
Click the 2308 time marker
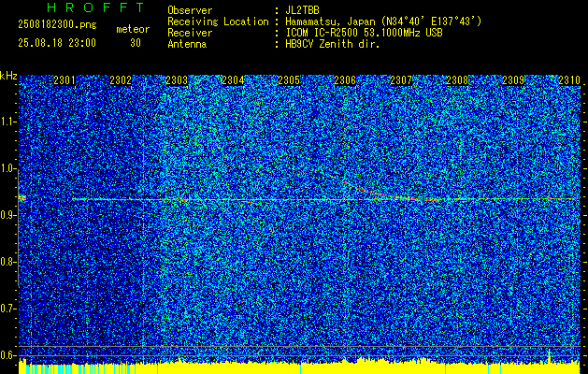(457, 80)
